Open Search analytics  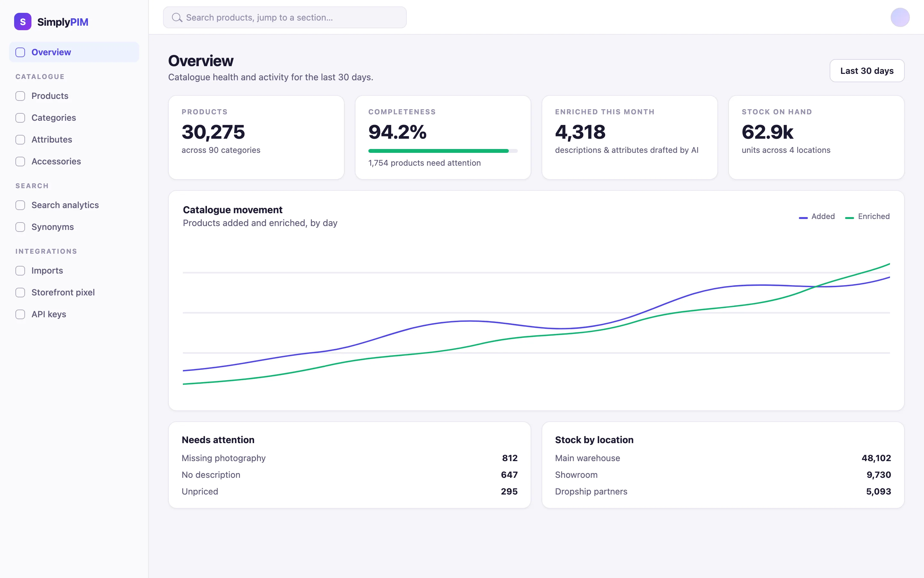tap(74, 205)
